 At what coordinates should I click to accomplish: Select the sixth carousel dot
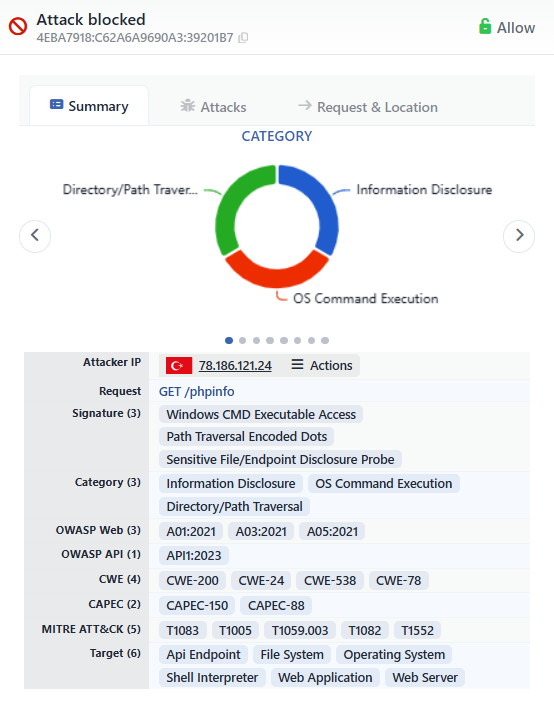[297, 341]
